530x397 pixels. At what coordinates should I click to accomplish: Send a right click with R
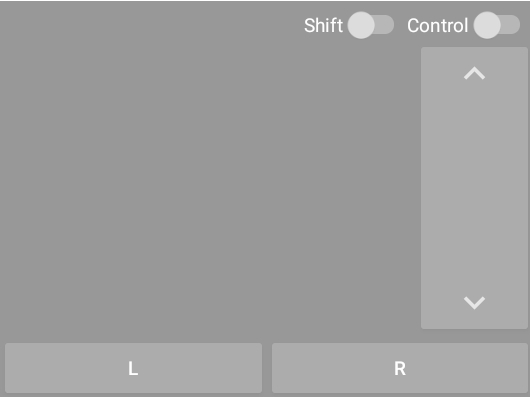pos(400,368)
